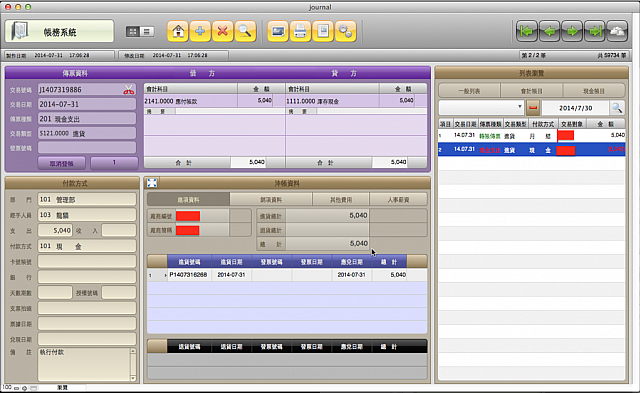640x393 pixels.
Task: Switch to the 其他費用 tab
Action: [x=341, y=200]
